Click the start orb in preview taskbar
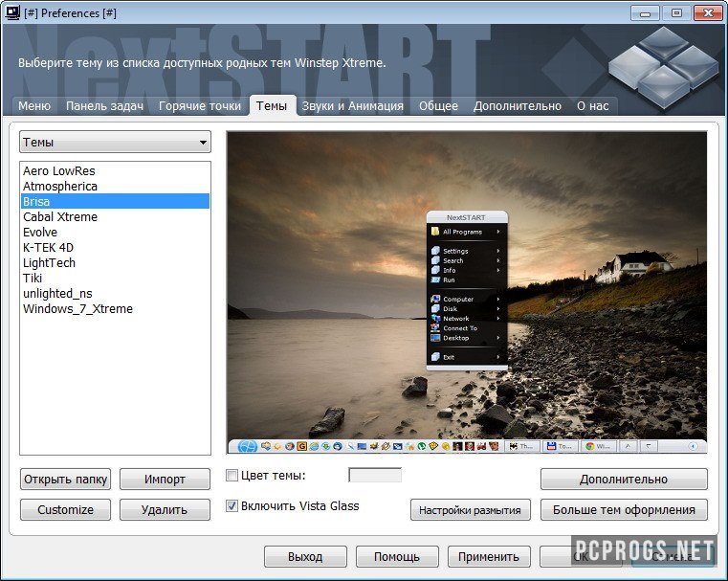The height and width of the screenshot is (581, 728). [x=248, y=446]
